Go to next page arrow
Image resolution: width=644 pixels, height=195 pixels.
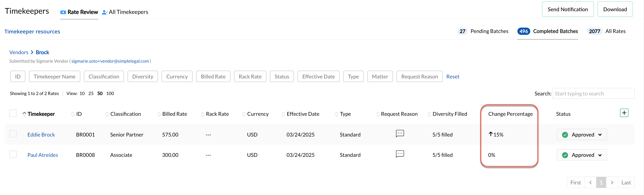click(x=612, y=183)
